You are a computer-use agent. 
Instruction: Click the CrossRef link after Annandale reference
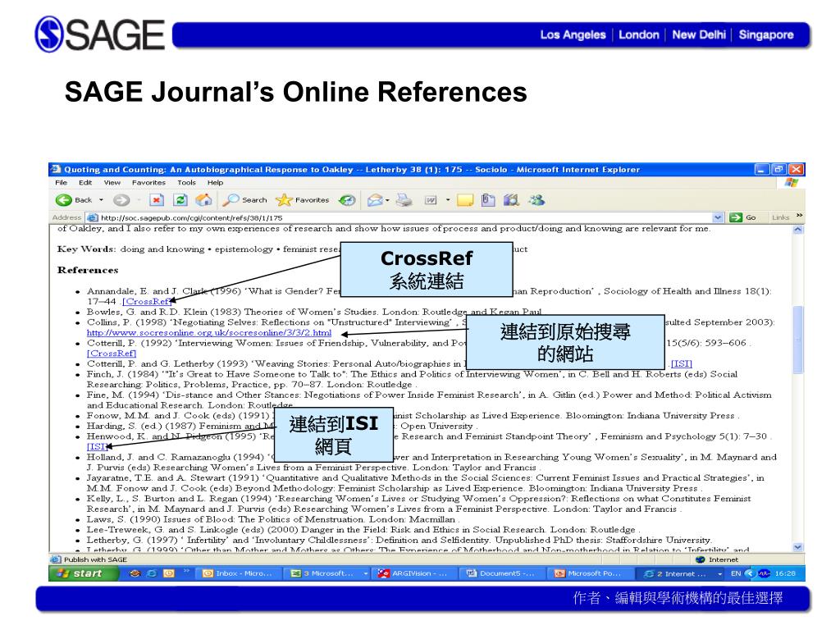[146, 302]
